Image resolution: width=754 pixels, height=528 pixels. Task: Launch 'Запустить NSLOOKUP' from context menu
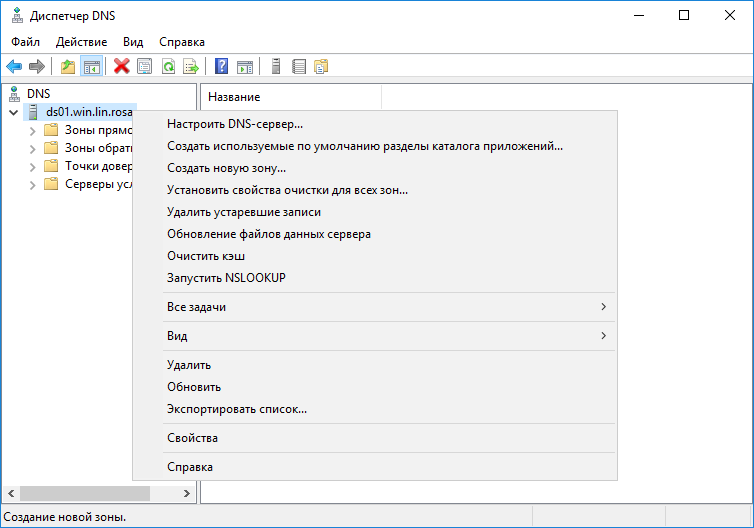pyautogui.click(x=226, y=278)
